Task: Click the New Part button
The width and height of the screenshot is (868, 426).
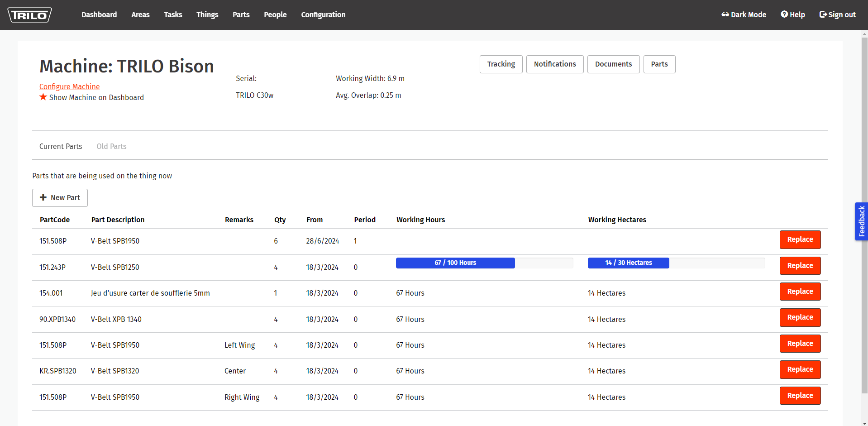Action: pos(60,198)
